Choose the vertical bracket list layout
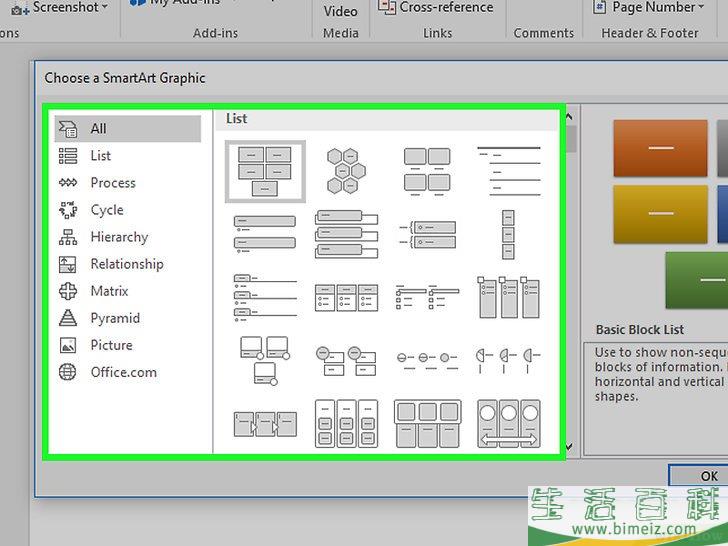 click(x=427, y=234)
